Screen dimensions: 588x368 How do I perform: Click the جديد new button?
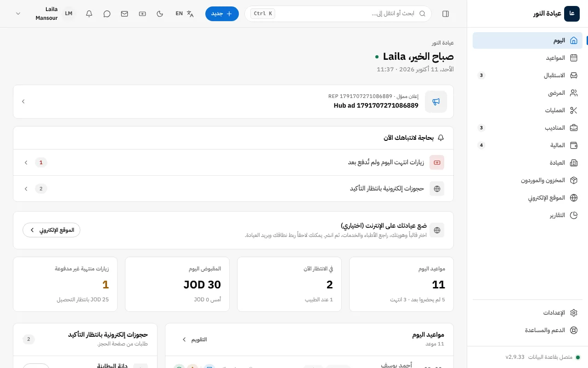pyautogui.click(x=222, y=14)
